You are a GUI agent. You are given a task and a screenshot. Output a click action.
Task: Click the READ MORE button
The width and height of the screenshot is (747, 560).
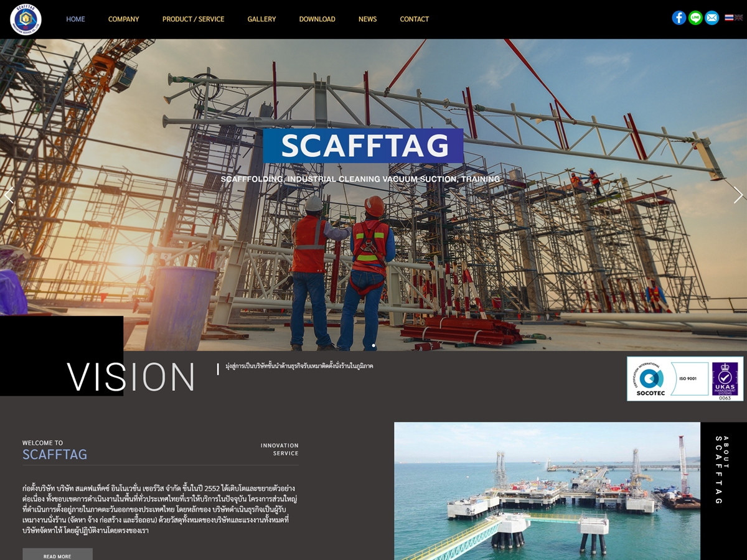click(57, 555)
